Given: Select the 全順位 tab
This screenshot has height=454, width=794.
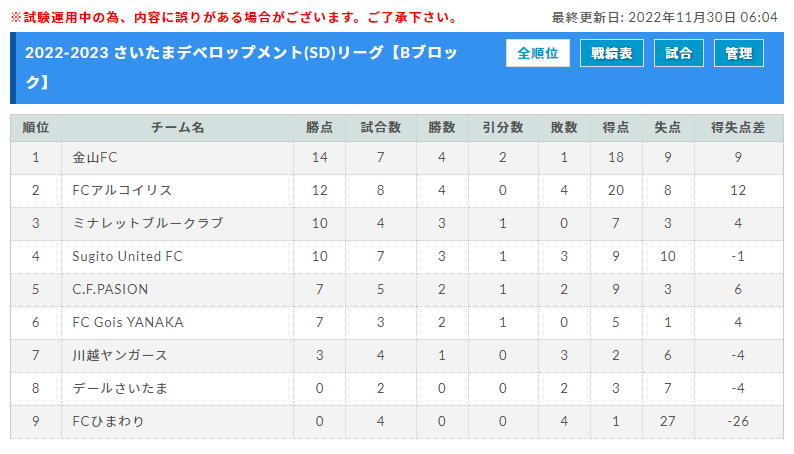Looking at the screenshot, I should 537,53.
